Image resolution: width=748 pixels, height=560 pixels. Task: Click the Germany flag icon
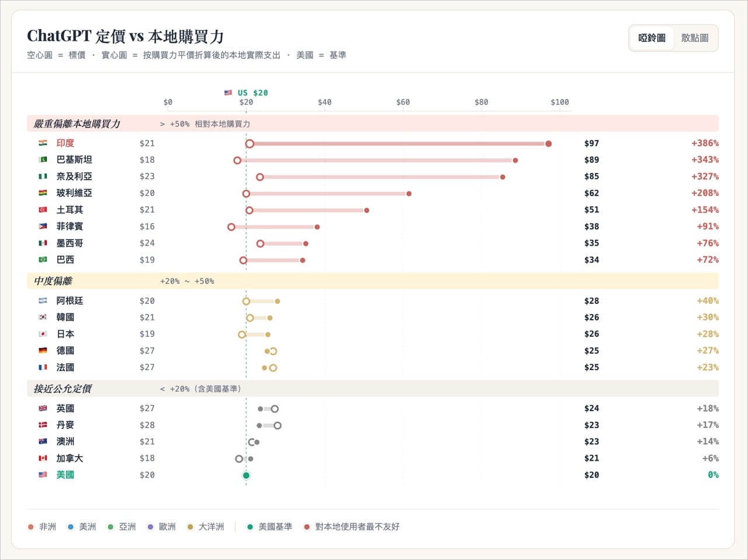43,351
